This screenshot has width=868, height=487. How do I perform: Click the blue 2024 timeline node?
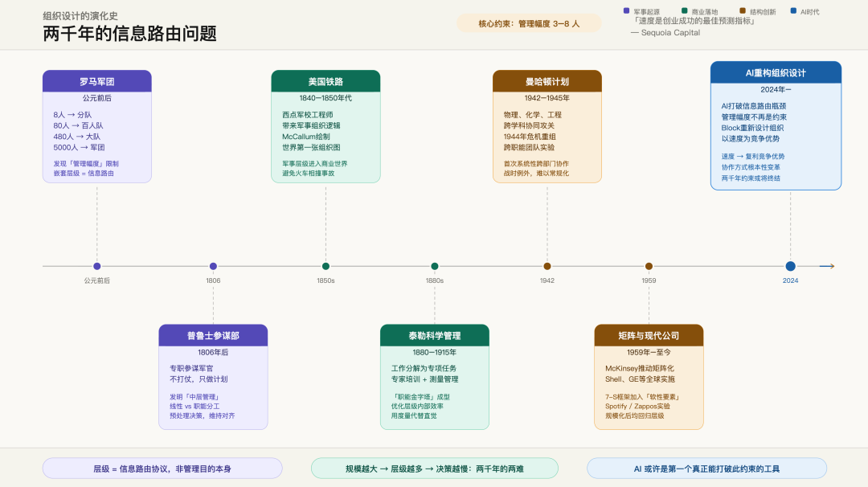coord(790,265)
